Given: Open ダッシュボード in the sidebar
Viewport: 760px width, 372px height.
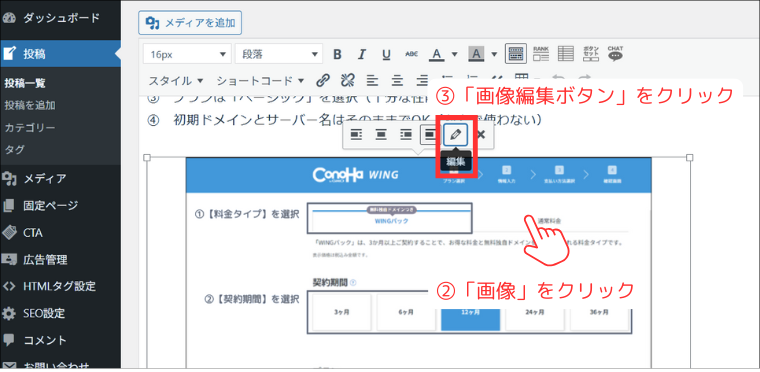Looking at the screenshot, I should (60, 18).
